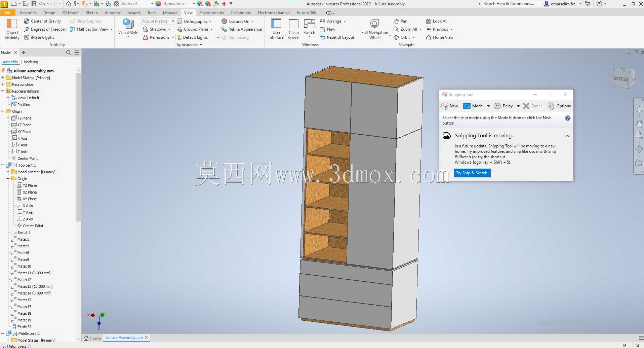Click the Switch windows icon
The image size is (644, 348).
pos(309,24)
